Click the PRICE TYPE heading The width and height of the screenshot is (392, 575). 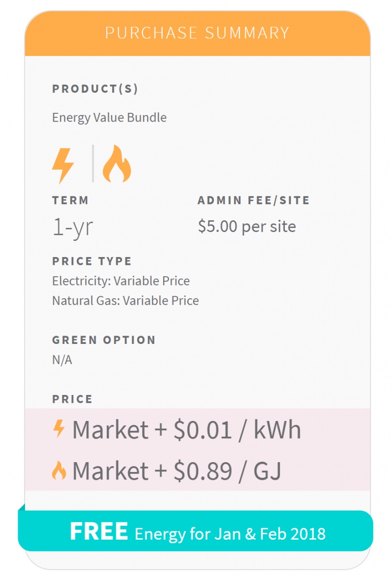(92, 261)
